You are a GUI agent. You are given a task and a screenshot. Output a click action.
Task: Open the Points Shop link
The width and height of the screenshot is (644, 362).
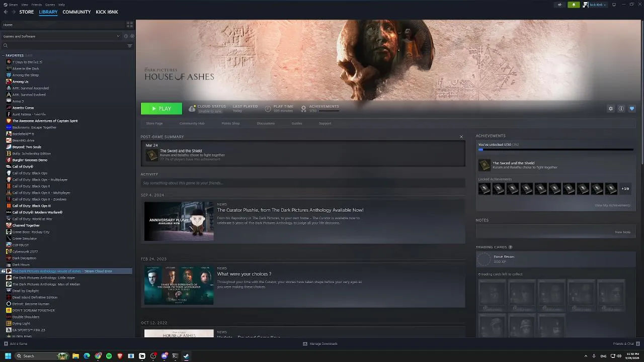pyautogui.click(x=230, y=123)
